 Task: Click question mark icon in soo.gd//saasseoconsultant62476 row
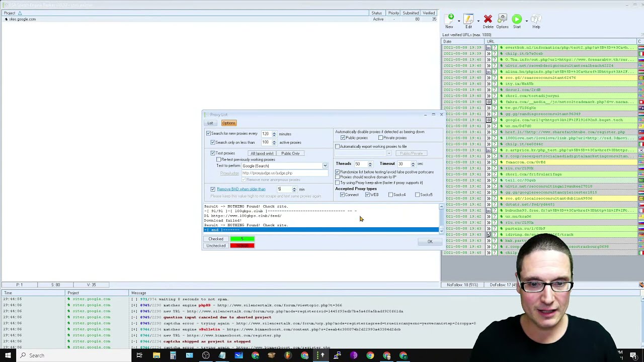[495, 77]
